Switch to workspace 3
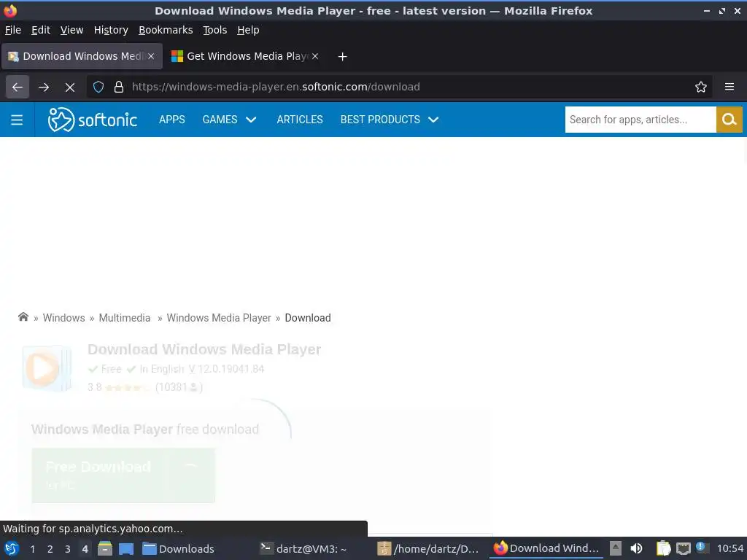This screenshot has height=560, width=747. 68,549
